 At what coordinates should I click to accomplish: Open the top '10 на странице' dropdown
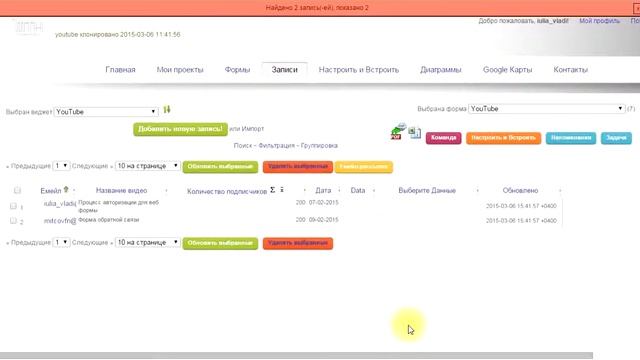(147, 166)
